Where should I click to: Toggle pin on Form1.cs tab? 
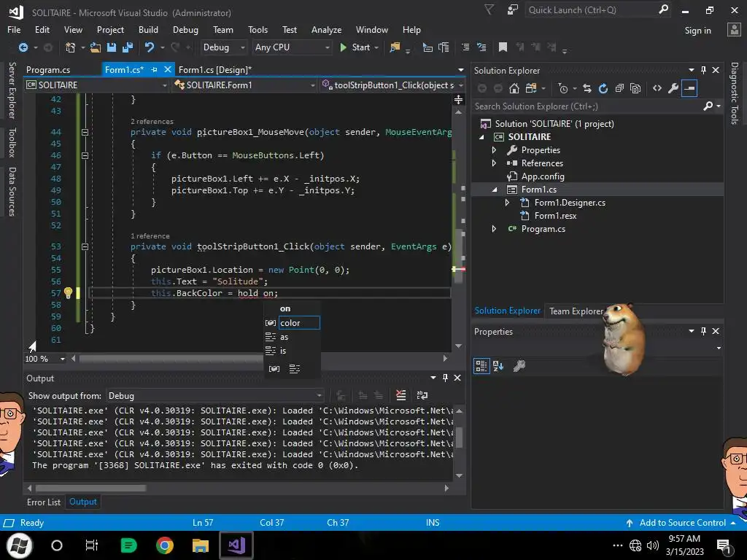(154, 69)
